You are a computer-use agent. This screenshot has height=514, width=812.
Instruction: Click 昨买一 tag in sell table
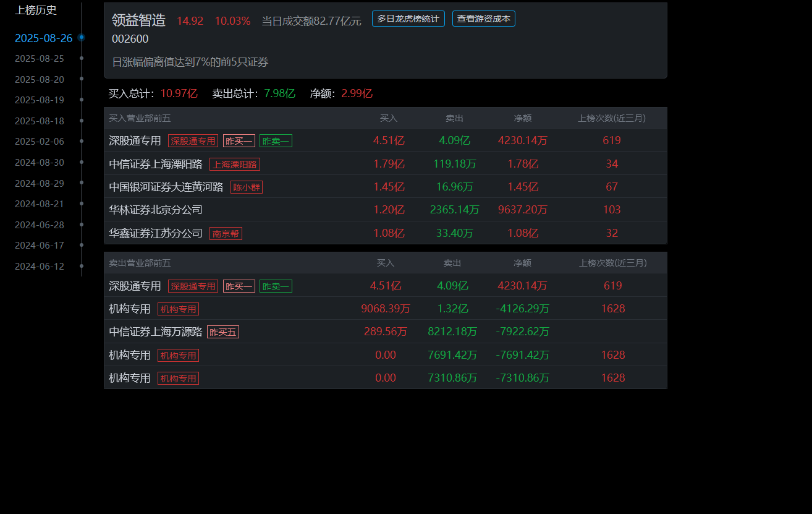pos(239,286)
